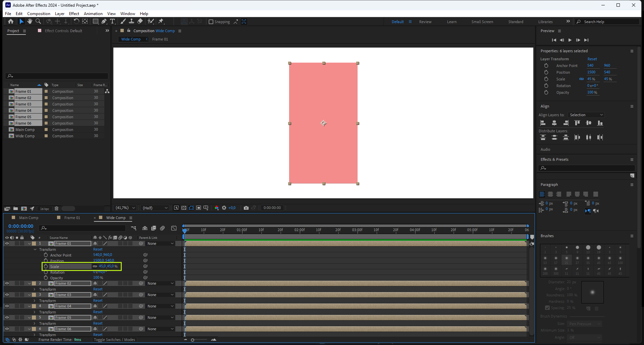644x345 pixels.
Task: Click the timeline zoom slider
Action: (x=193, y=340)
